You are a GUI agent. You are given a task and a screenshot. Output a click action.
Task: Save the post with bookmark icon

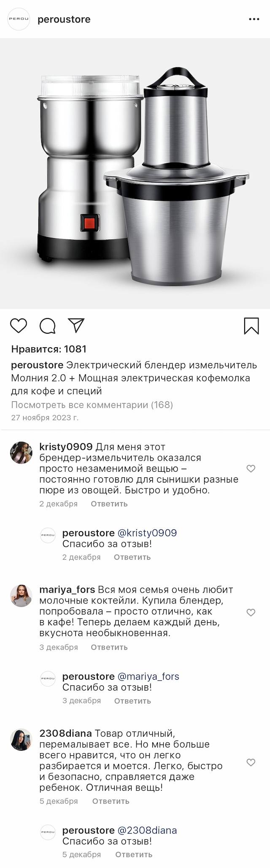click(x=251, y=326)
